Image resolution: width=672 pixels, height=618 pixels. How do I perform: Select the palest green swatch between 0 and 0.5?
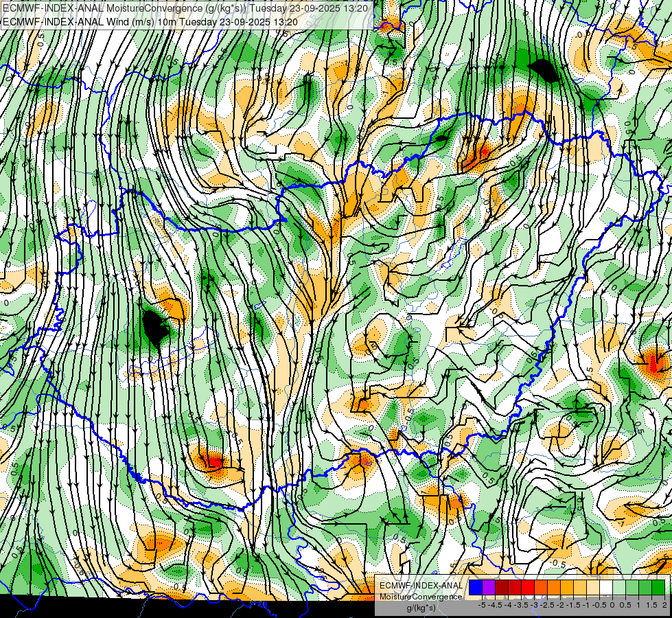point(619,588)
